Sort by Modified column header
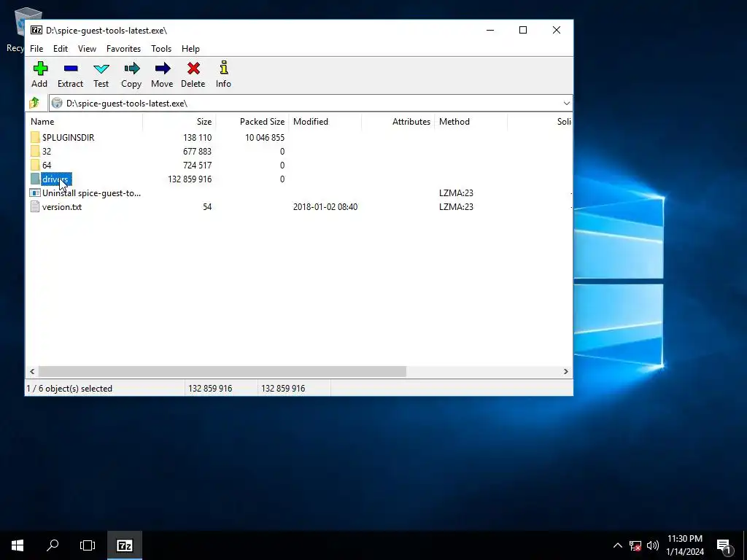747x560 pixels. 325,122
